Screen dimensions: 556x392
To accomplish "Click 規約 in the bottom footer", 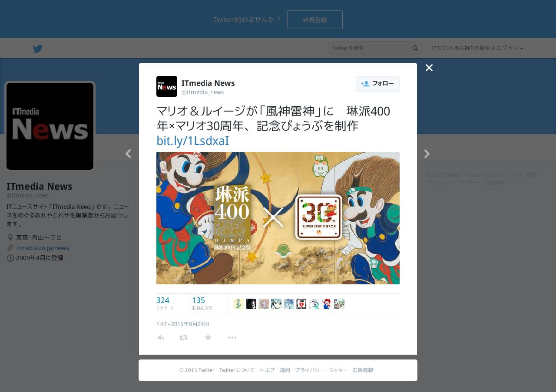I will 285,370.
